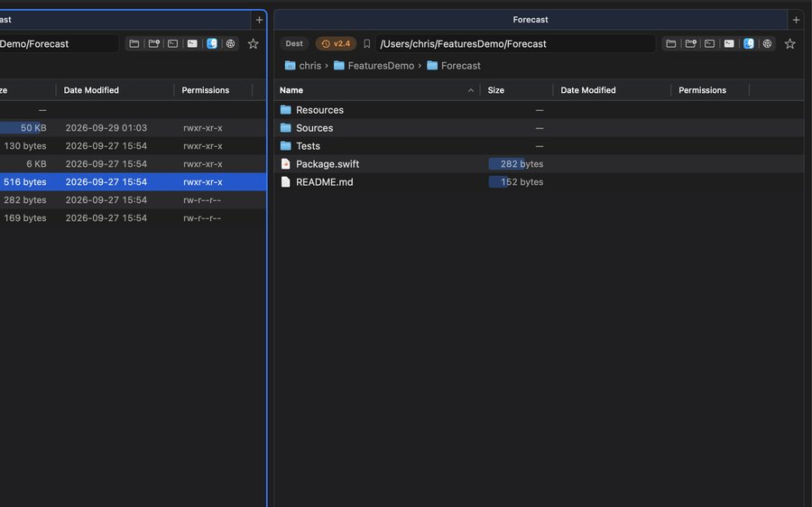Toggle the Name column sort arrow
812x507 pixels.
[x=471, y=90]
